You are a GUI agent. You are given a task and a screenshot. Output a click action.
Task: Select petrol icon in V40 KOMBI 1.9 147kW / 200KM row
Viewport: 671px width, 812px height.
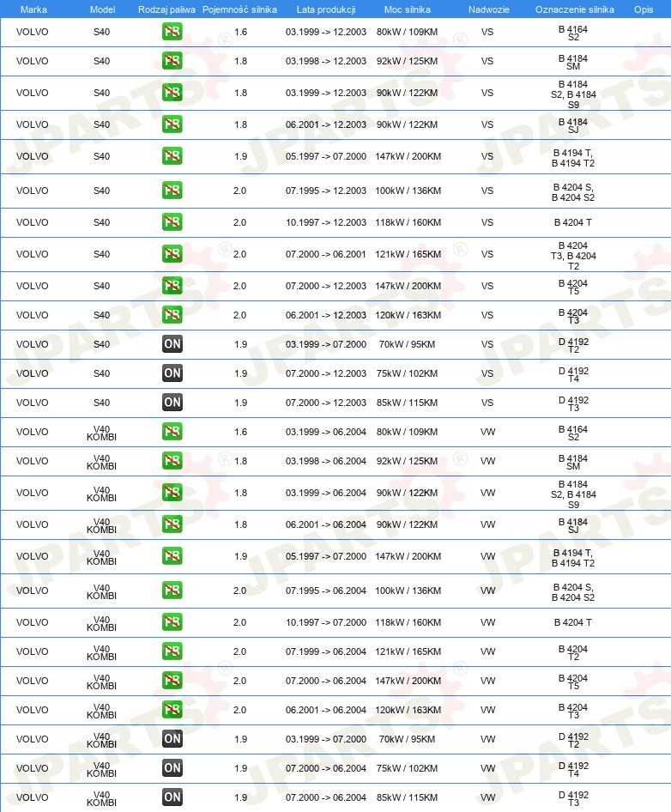(x=172, y=556)
